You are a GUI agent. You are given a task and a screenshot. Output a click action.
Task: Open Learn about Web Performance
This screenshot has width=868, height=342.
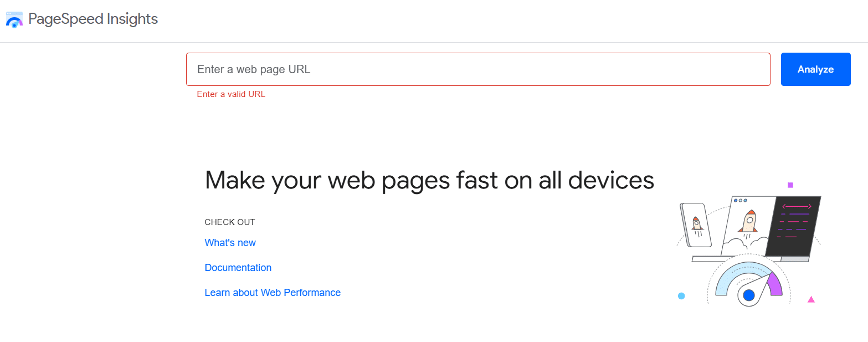pos(273,292)
